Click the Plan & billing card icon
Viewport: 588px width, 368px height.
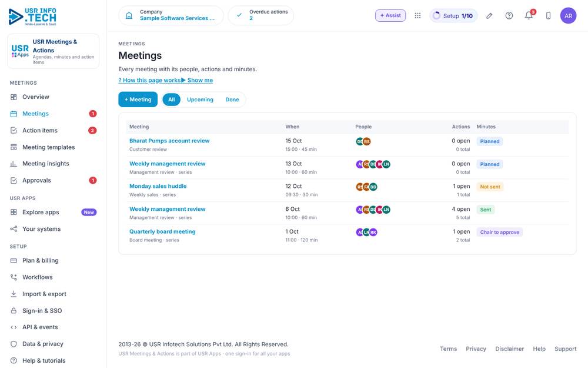[x=14, y=261]
